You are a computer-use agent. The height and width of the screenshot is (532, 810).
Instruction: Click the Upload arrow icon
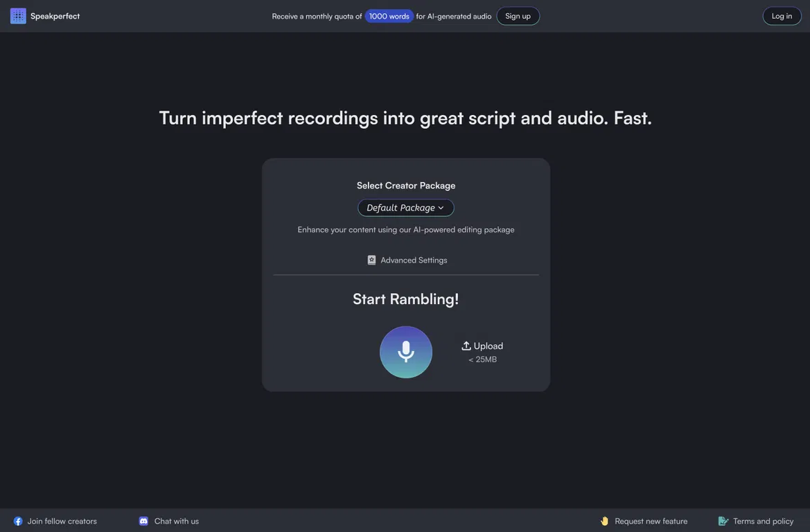[x=466, y=346]
